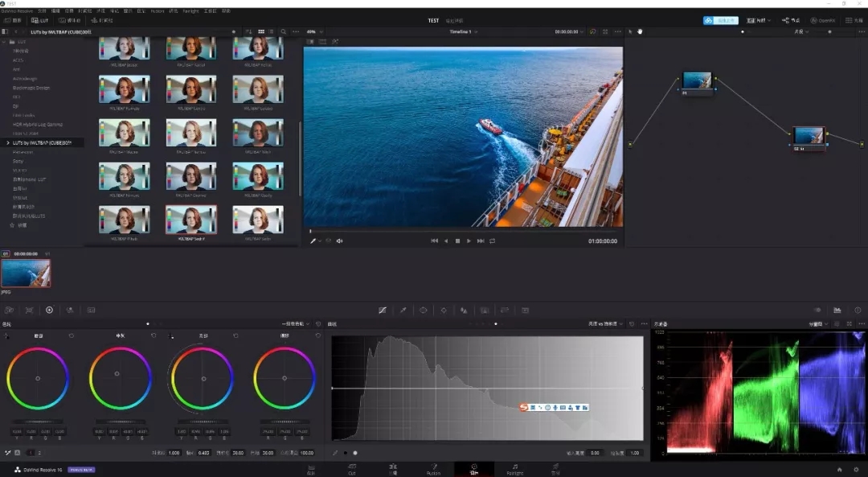
Task: Click the LUT button in top toolbar
Action: pos(40,20)
